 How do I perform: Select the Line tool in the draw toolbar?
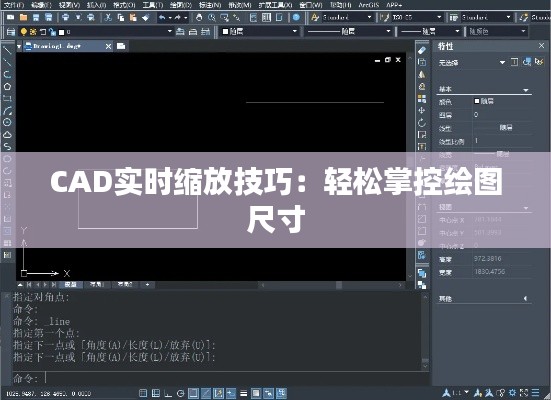[x=7, y=51]
